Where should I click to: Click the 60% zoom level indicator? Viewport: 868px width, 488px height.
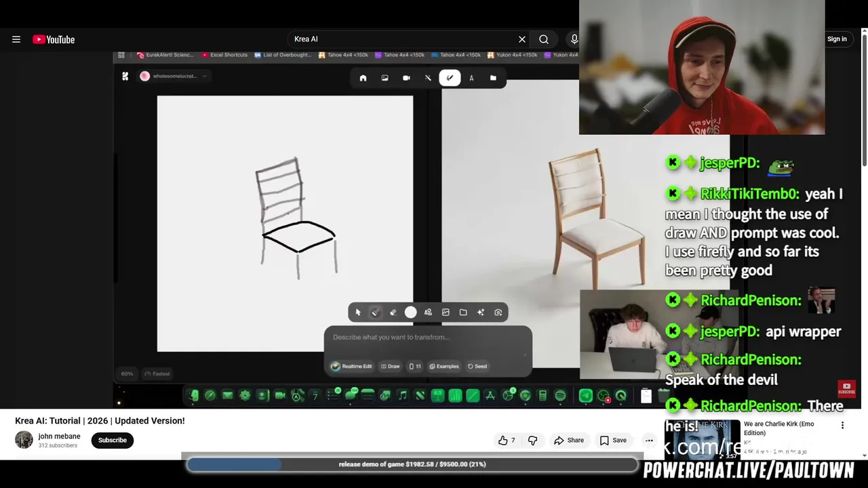[x=127, y=373]
